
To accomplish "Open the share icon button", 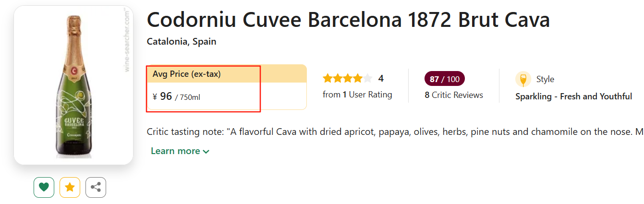I will (x=96, y=187).
